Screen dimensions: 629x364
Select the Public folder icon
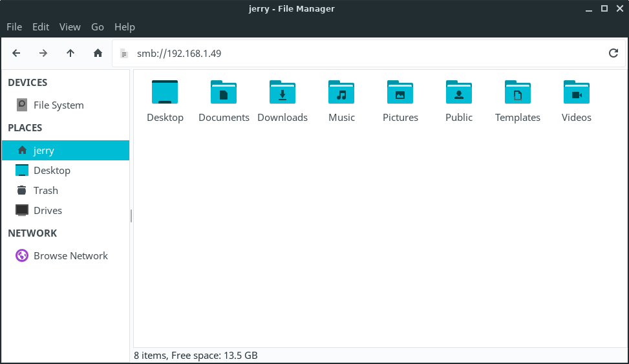coord(459,93)
